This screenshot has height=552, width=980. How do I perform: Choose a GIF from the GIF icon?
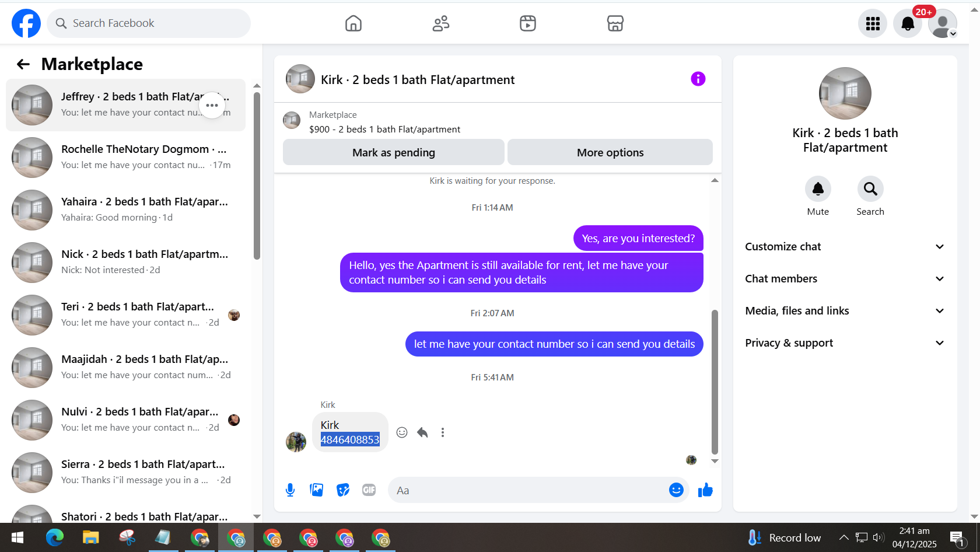pos(369,490)
